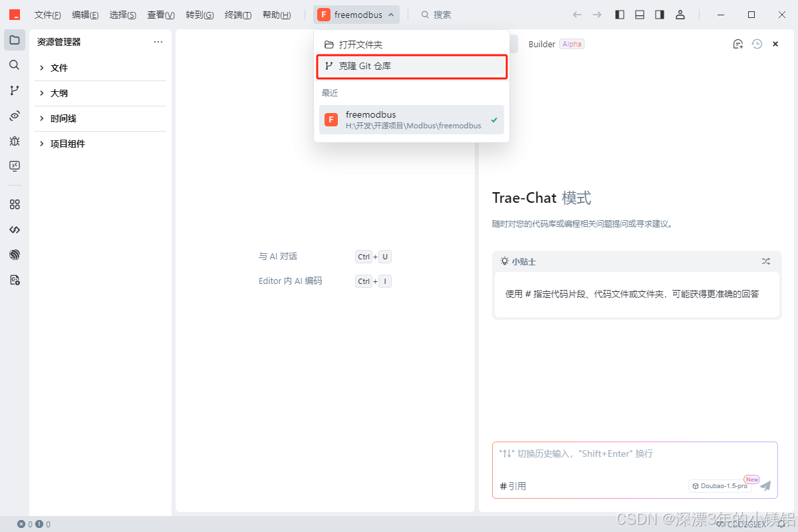Expand the 大纲 section
This screenshot has width=798, height=532.
tap(100, 93)
